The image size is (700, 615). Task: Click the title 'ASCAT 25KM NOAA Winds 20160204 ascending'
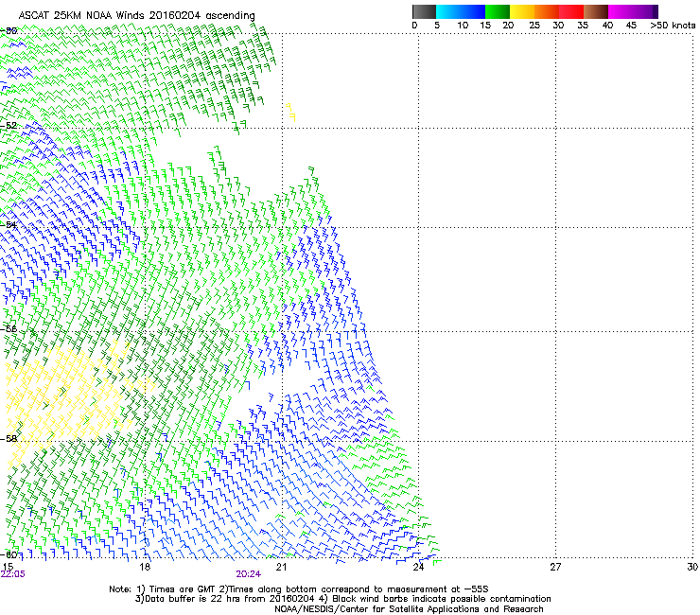[x=136, y=16]
